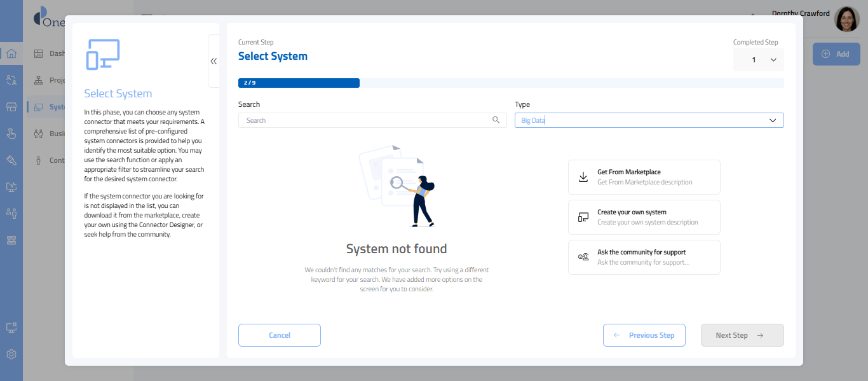This screenshot has height=381, width=868.
Task: Go back with Previous Step button
Action: (x=644, y=335)
